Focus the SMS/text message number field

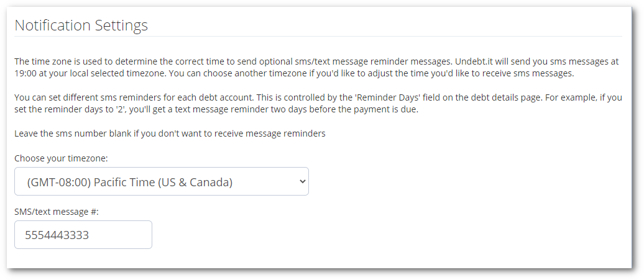pyautogui.click(x=83, y=235)
